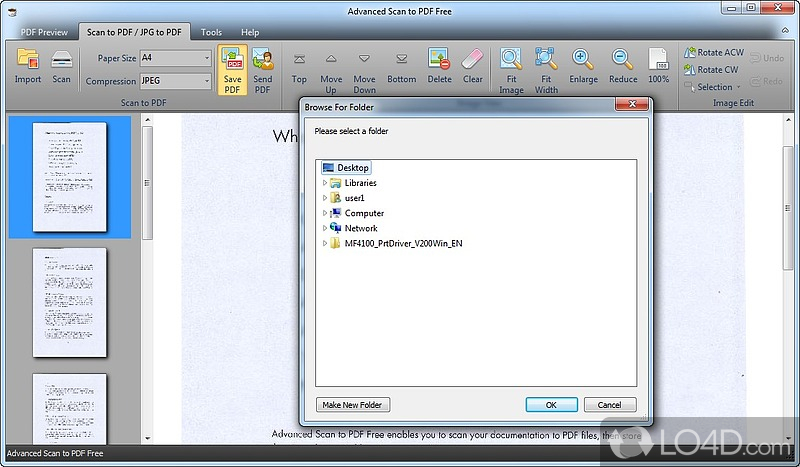Expand the MF4100_PrtDriver_V200Win_EN node

[x=324, y=243]
